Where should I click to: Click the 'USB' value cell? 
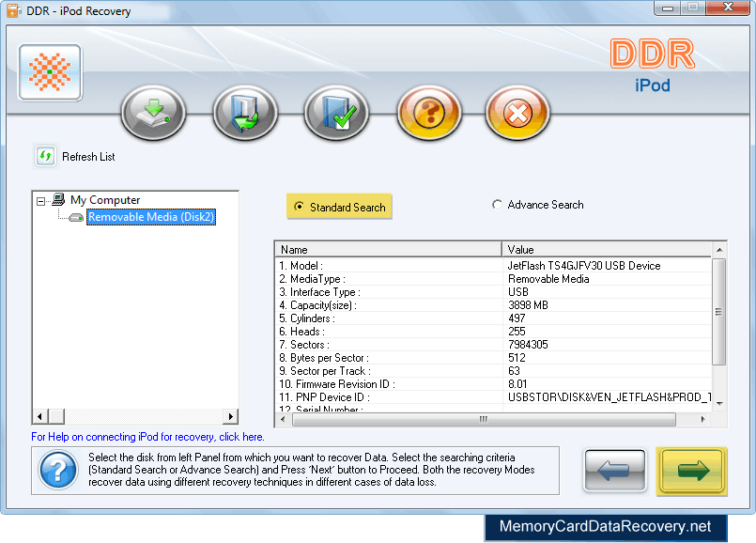(518, 292)
